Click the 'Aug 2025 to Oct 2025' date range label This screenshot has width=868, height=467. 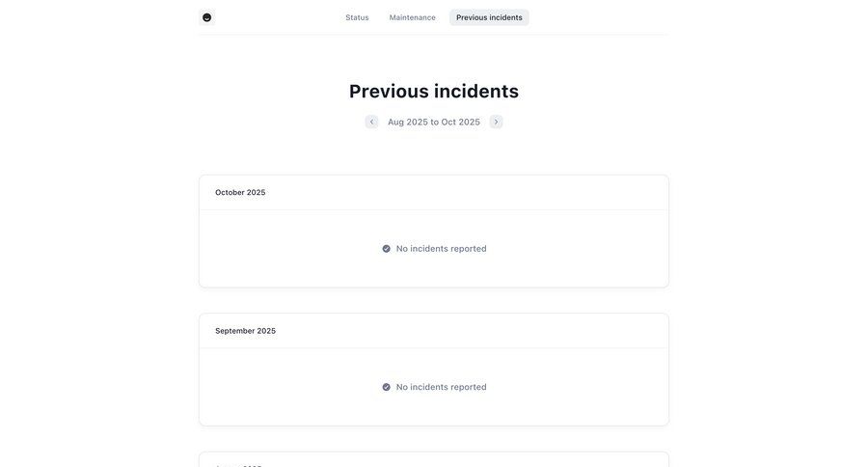433,122
